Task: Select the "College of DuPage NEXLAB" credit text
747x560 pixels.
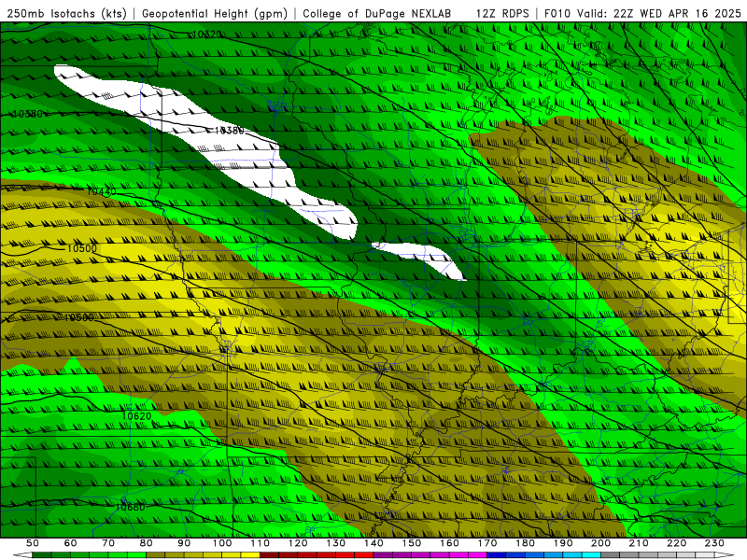Action: click(x=377, y=14)
